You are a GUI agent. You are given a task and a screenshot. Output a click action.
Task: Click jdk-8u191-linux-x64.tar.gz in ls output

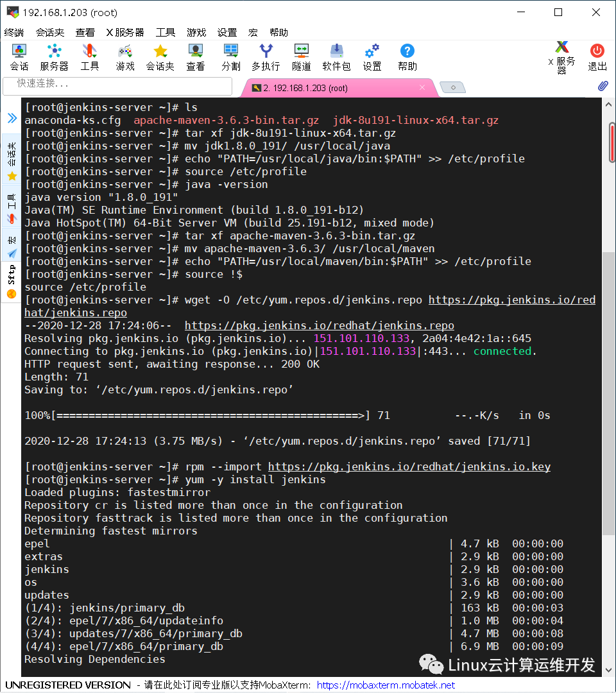coord(415,120)
